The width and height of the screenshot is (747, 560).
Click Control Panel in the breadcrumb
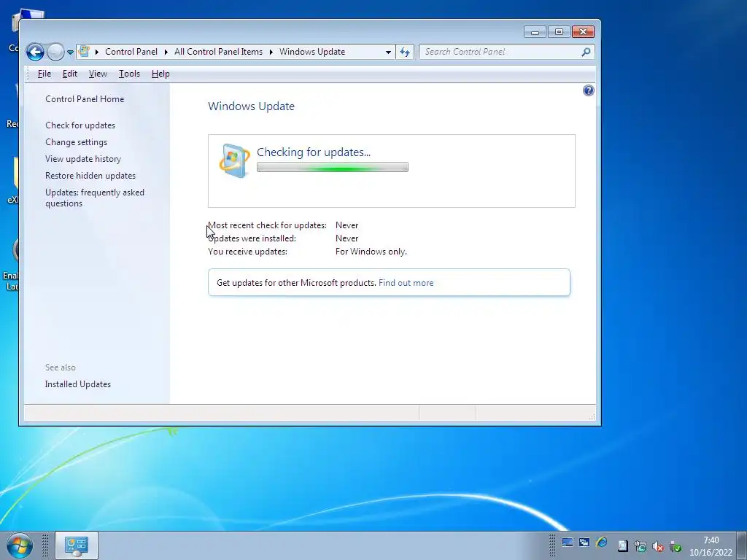point(131,52)
